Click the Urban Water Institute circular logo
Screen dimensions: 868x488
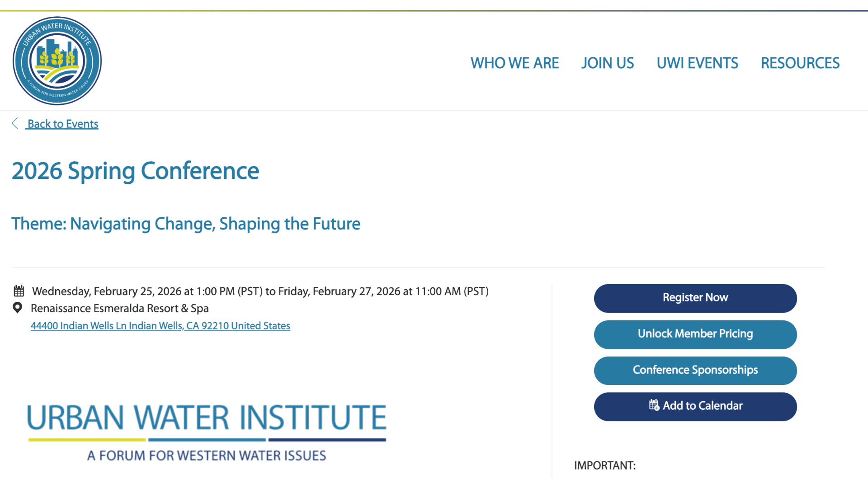tap(57, 61)
